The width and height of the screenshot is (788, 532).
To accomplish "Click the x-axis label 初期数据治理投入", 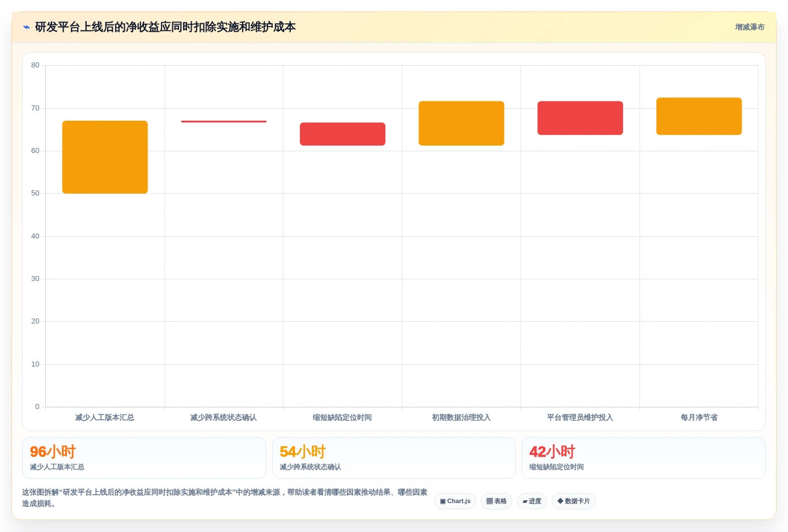I will point(461,418).
